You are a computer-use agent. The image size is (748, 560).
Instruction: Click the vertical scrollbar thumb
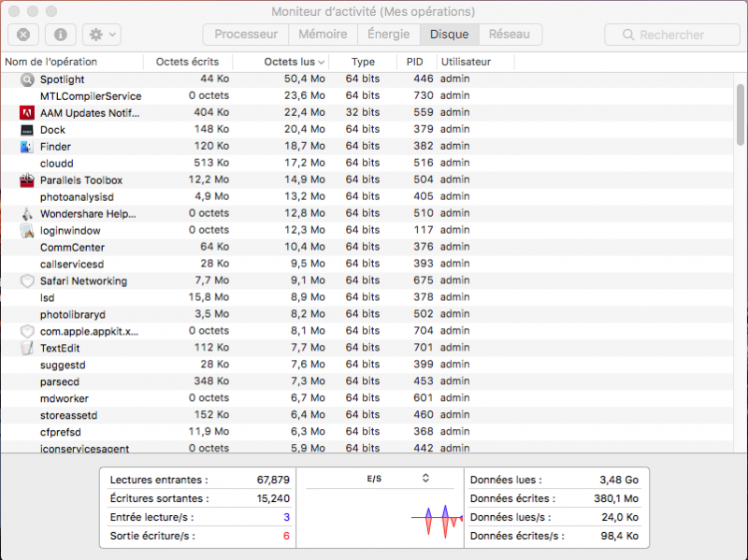tap(740, 114)
